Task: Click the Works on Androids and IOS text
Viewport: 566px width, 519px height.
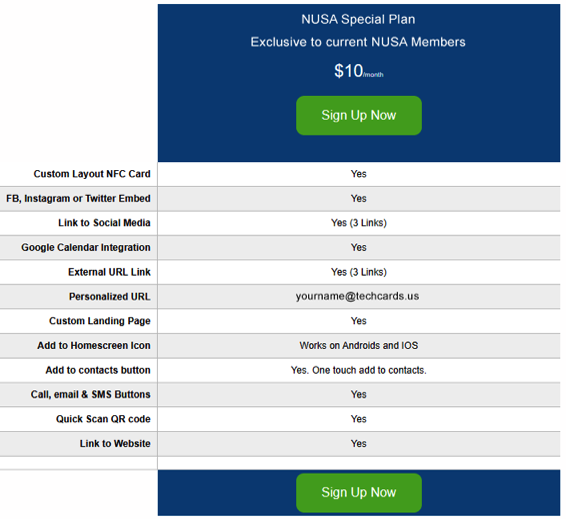Action: tap(358, 346)
